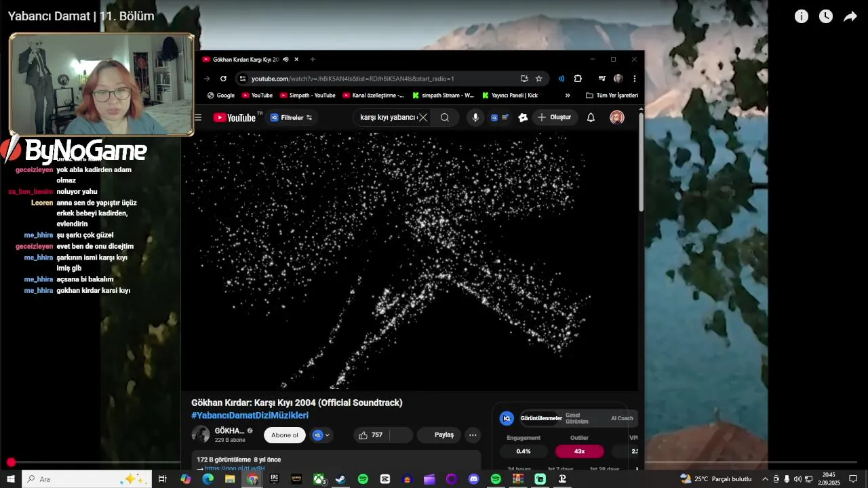
Task: Select the Görüntülenmeler tab
Action: click(x=541, y=418)
